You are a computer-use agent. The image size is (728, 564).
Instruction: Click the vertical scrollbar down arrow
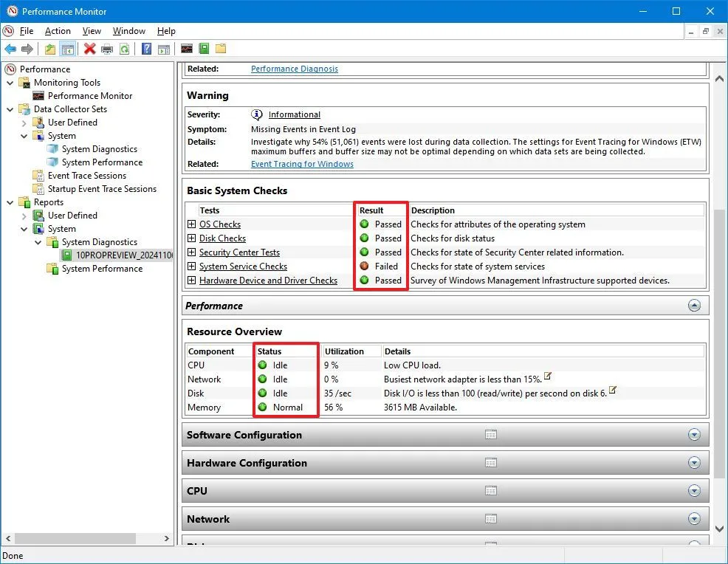[720, 529]
